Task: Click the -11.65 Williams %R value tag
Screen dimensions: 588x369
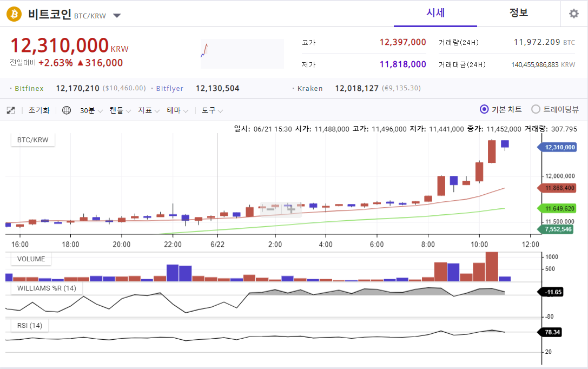Action: 550,292
